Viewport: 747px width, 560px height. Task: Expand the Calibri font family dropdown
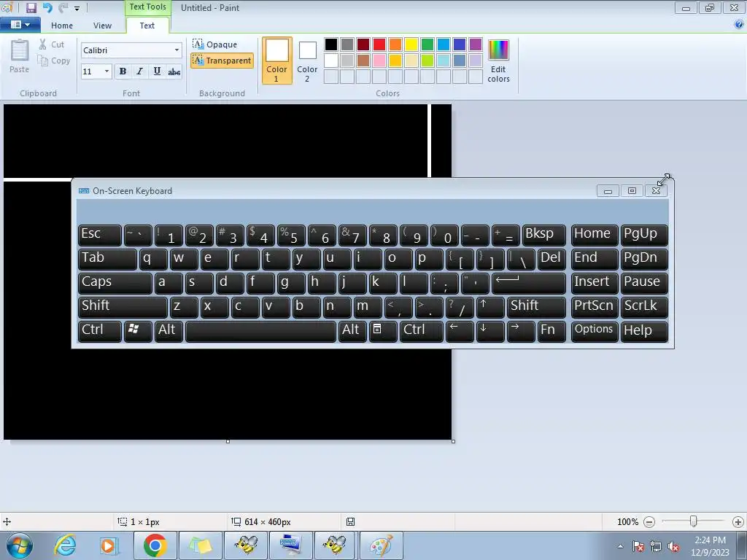[177, 50]
